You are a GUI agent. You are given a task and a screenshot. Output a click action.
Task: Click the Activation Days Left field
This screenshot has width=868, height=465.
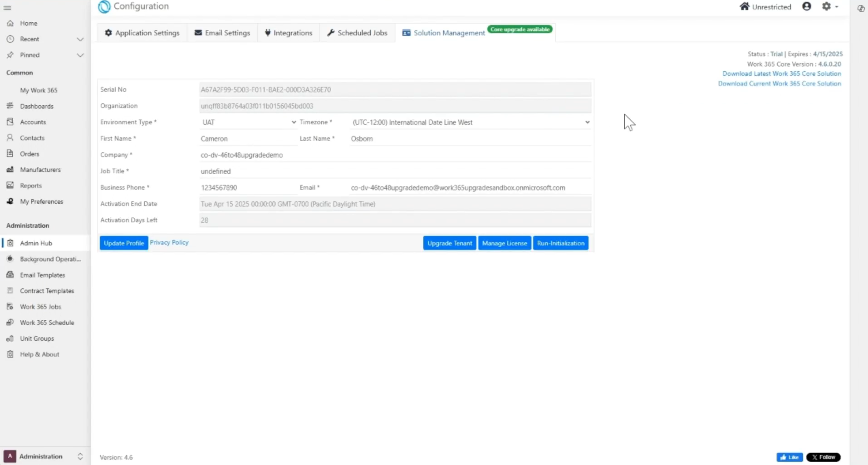point(395,220)
